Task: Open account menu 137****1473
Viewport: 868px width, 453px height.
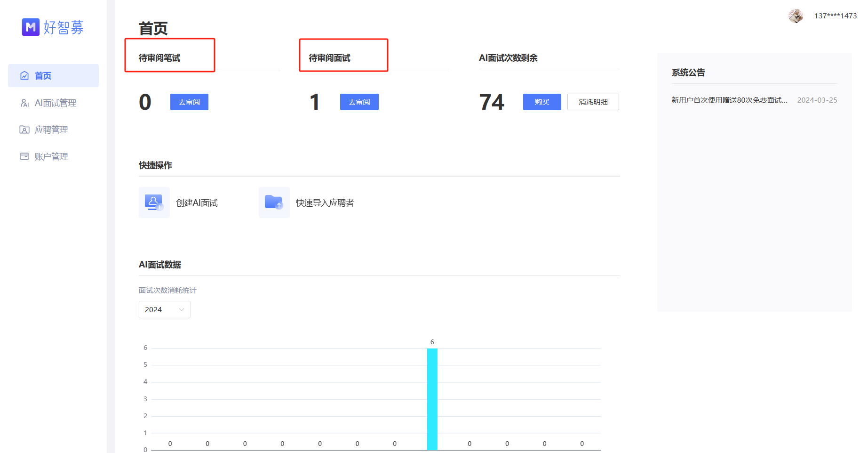Action: click(x=835, y=16)
